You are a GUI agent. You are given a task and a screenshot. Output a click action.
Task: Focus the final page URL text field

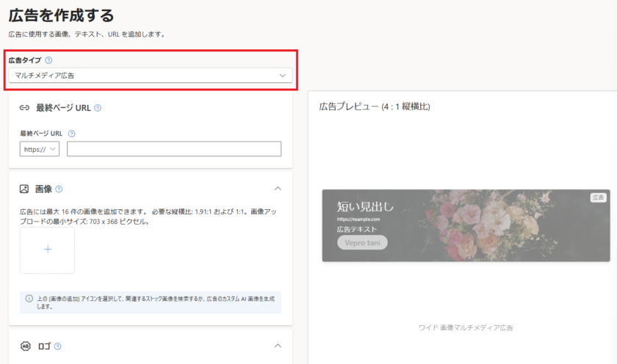click(x=174, y=149)
